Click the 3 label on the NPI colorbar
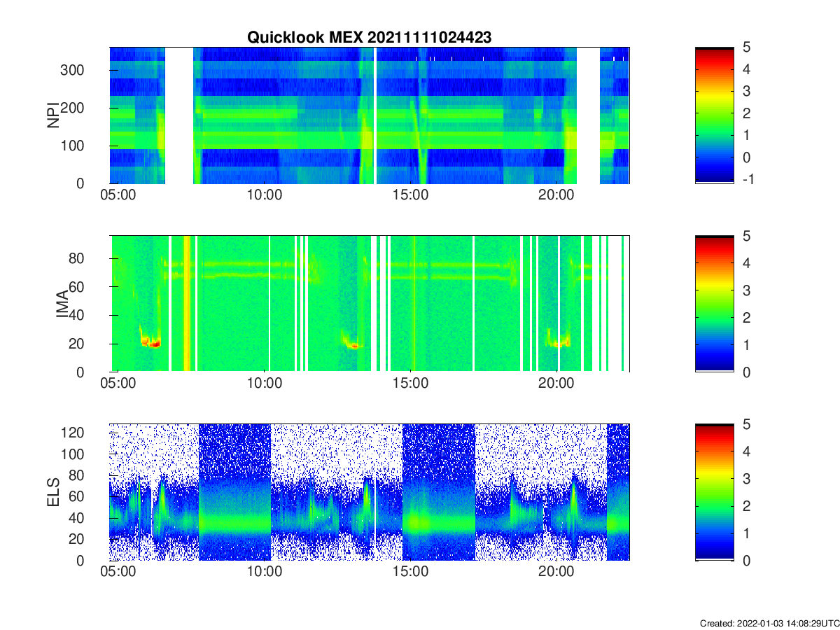Viewport: 840px width, 630px height. pos(747,91)
